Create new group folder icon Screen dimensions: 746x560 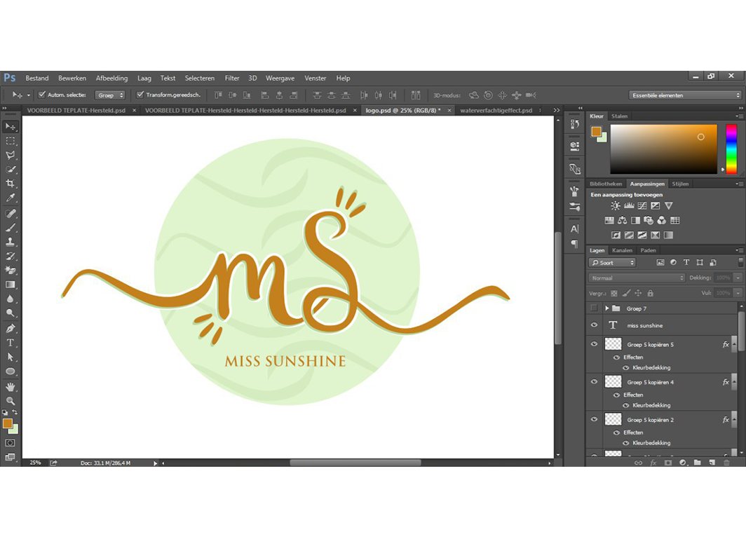coord(698,463)
